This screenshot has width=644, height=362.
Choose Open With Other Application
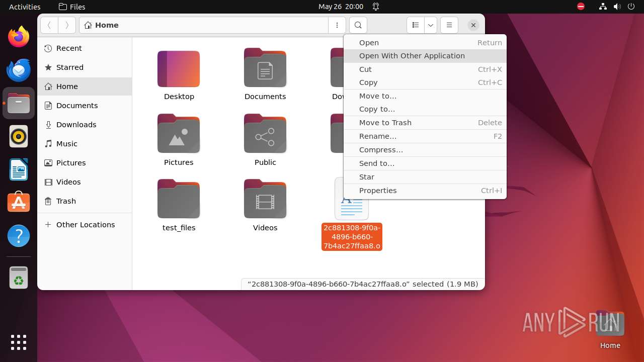click(x=425, y=56)
